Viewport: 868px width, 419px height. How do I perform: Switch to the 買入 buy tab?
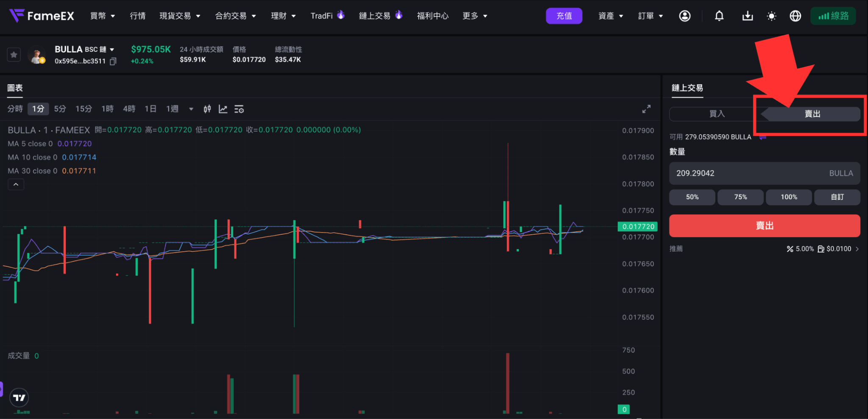717,114
